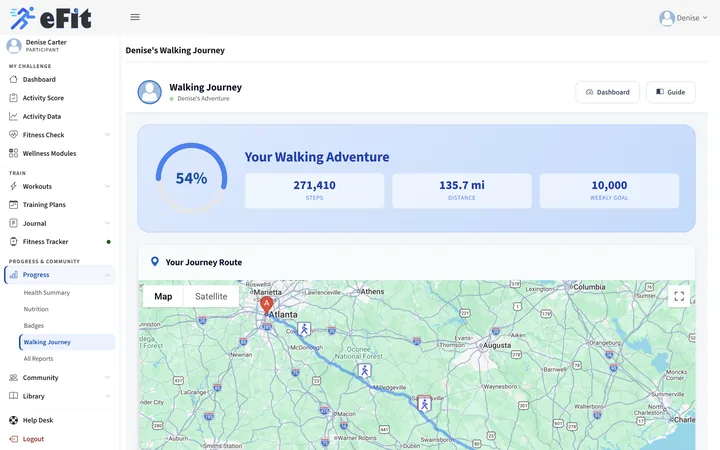Select Walking Journey in sidebar
Viewport: 720px width, 450px height.
[x=67, y=342]
